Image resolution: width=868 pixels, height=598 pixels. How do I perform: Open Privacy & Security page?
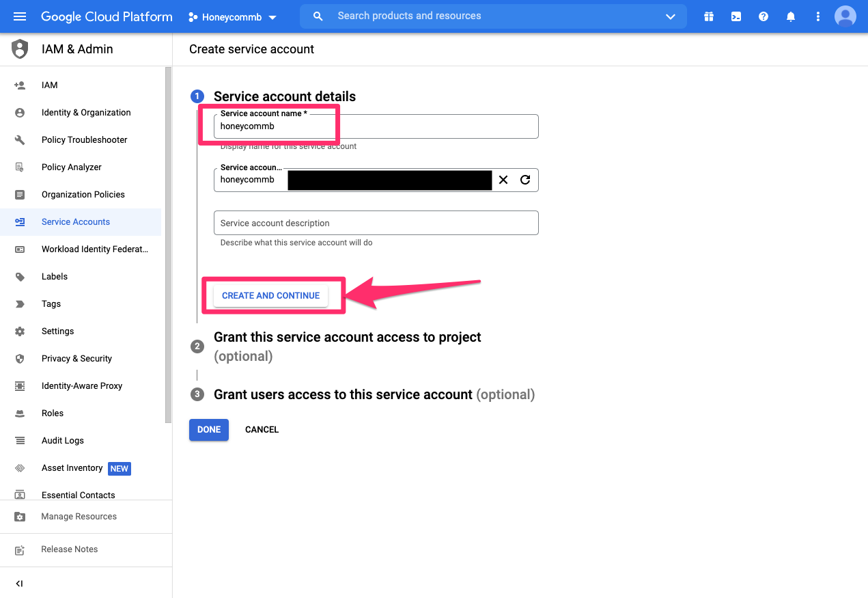76,359
